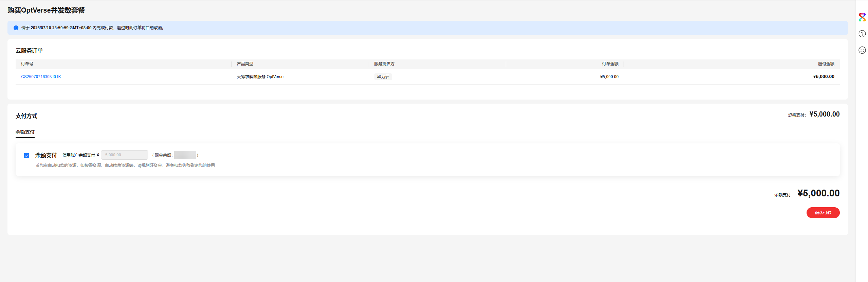Open the help question mark icon
Screen dimensions: 868x282
(x=862, y=34)
